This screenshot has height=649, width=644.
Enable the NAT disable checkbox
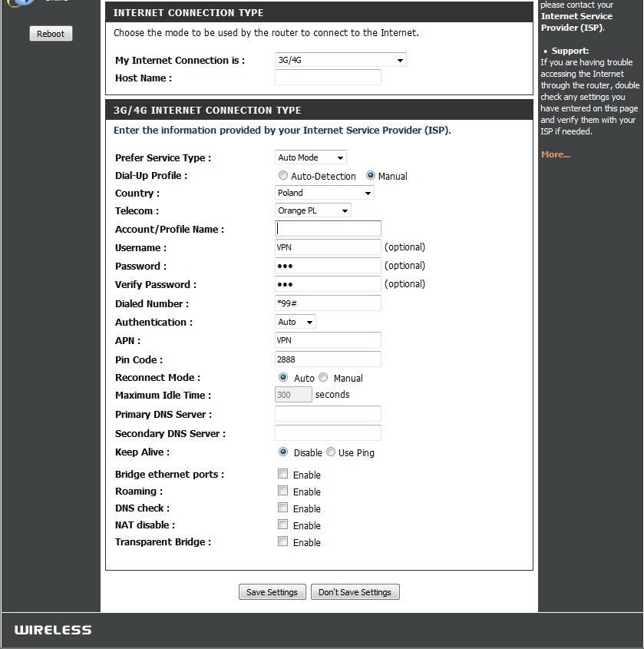coord(283,525)
